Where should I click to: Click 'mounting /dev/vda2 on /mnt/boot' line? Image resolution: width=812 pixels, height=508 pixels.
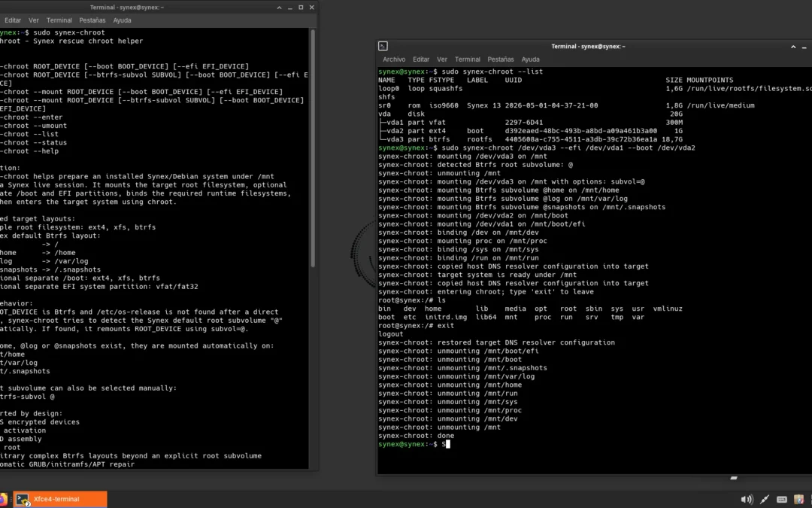pos(473,216)
